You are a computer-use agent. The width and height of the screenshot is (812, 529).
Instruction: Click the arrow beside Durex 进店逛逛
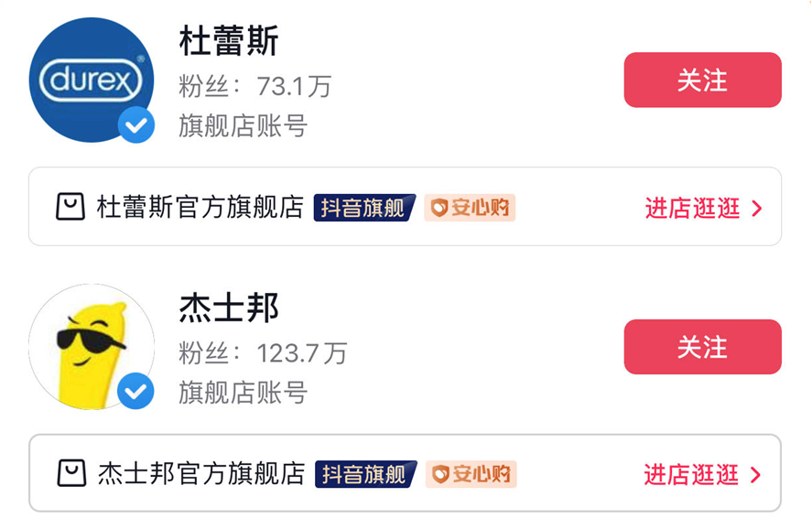pyautogui.click(x=756, y=209)
